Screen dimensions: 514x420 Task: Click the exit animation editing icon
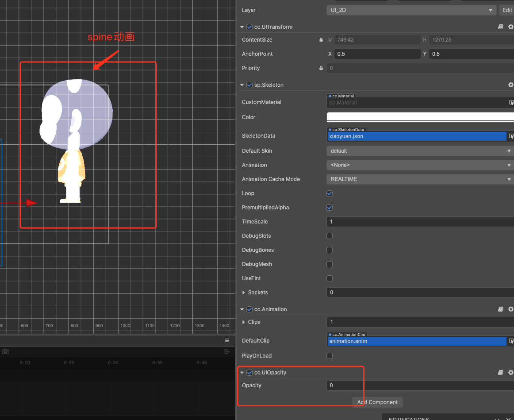(x=227, y=352)
